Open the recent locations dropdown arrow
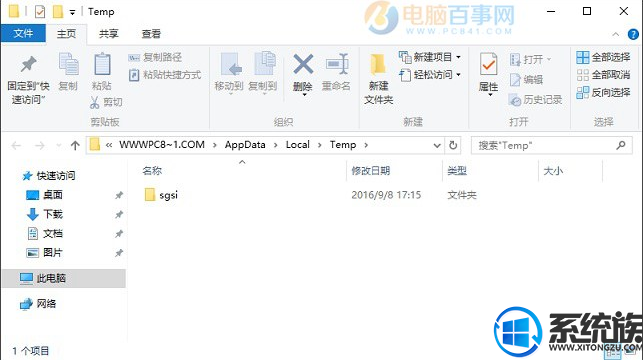 [x=58, y=146]
